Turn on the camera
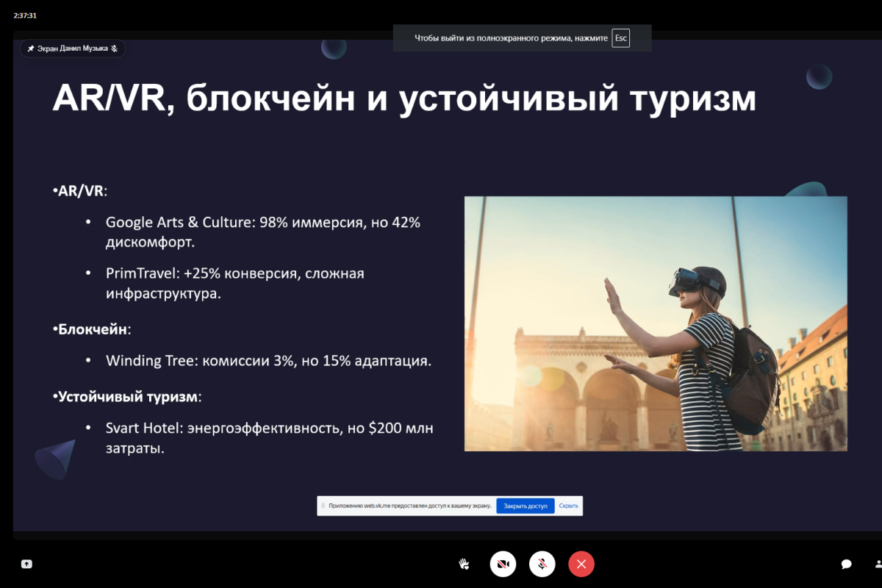The height and width of the screenshot is (588, 882). [x=503, y=564]
